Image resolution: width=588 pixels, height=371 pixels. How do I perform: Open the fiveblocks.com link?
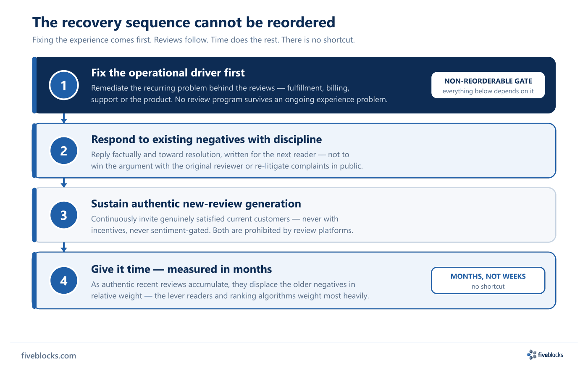49,355
